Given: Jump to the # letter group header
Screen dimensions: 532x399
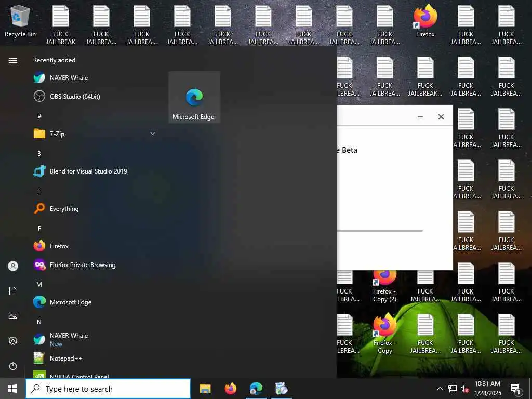Looking at the screenshot, I should tap(39, 116).
